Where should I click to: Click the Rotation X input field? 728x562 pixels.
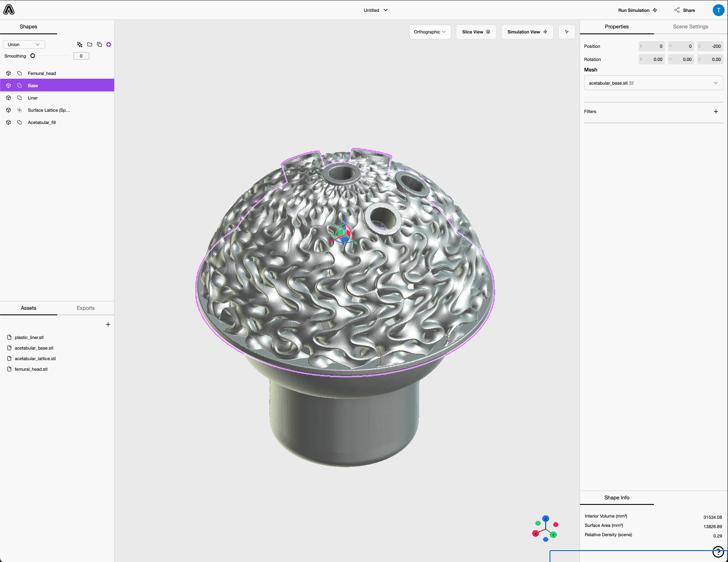(x=651, y=59)
